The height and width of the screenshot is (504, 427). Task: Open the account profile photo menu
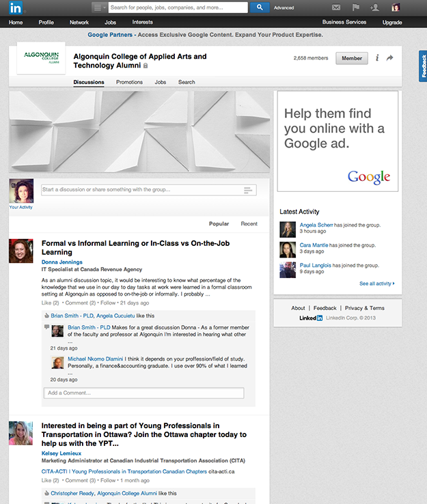(x=396, y=7)
